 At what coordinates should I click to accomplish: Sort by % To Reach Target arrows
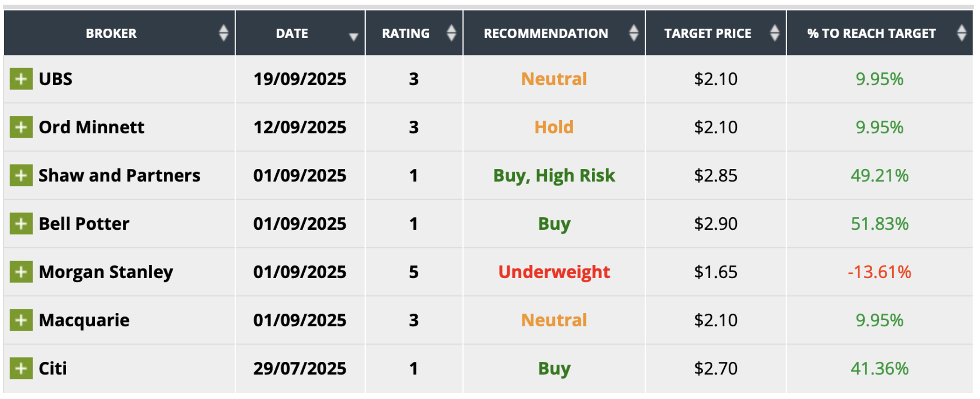click(961, 33)
